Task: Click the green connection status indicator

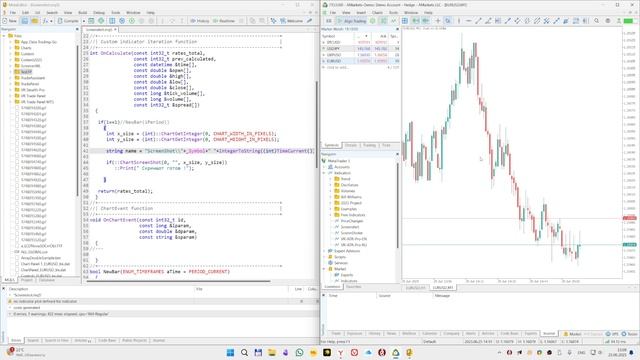Action: click(x=629, y=21)
